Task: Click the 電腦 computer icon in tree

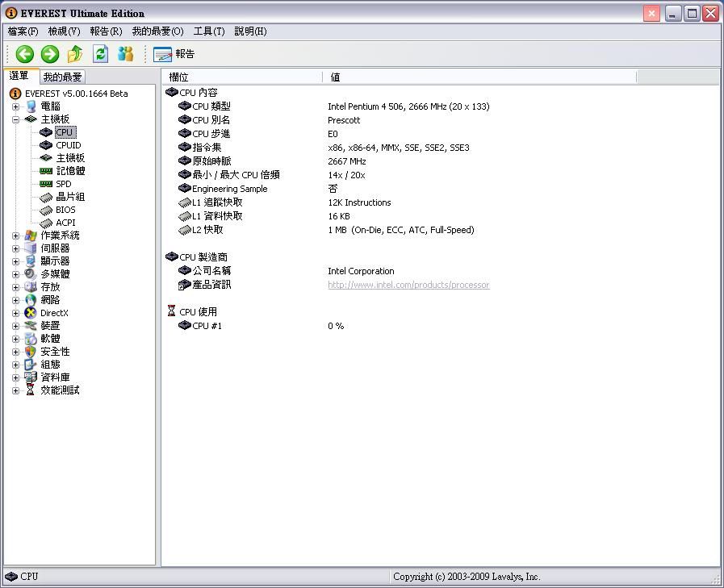Action: [x=31, y=106]
